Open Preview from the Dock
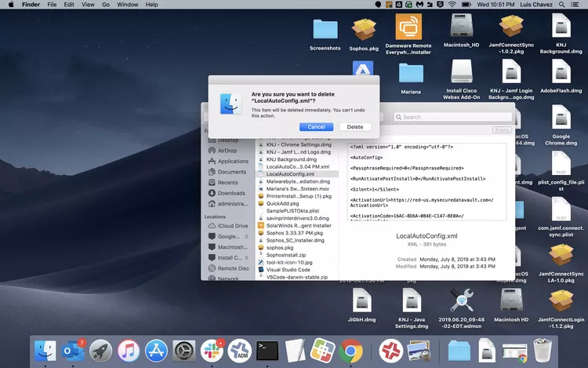Image resolution: width=588 pixels, height=368 pixels. tap(419, 351)
